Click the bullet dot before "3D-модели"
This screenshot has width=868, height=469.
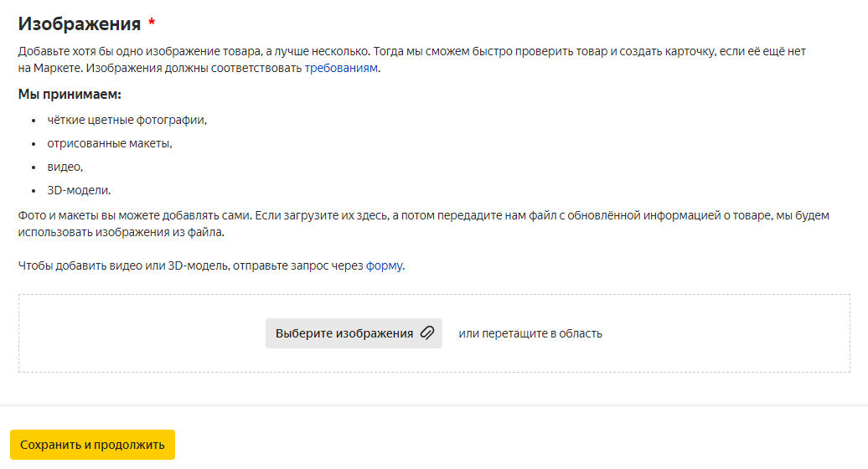[34, 191]
